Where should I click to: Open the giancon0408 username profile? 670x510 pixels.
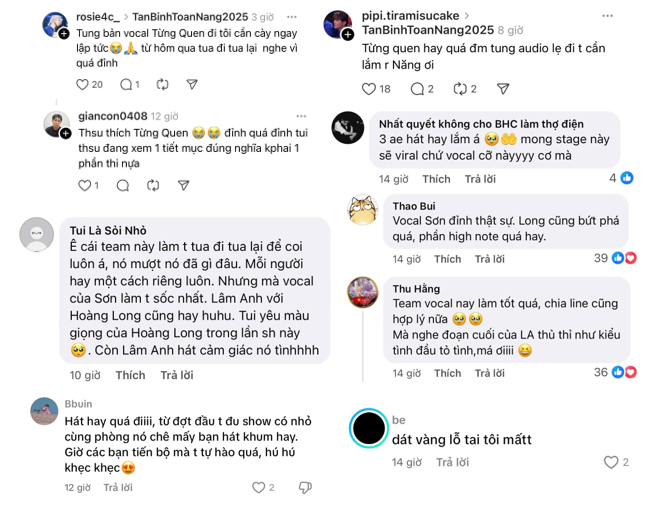(111, 116)
